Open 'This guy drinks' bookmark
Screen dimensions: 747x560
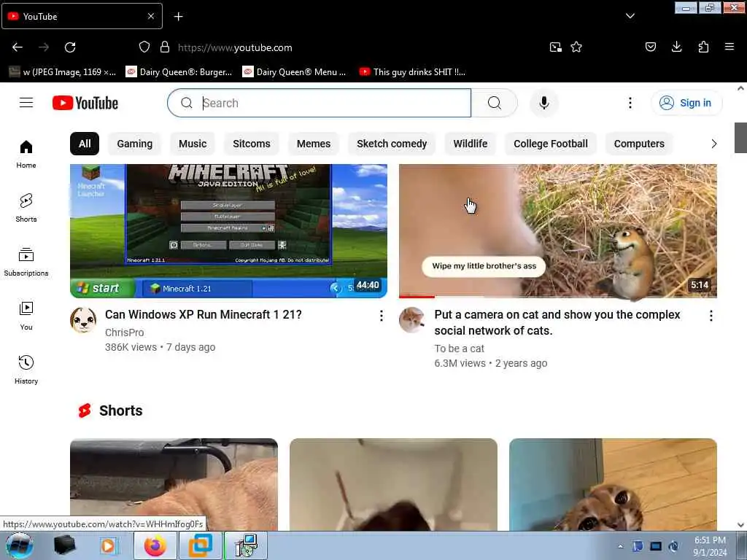(412, 72)
